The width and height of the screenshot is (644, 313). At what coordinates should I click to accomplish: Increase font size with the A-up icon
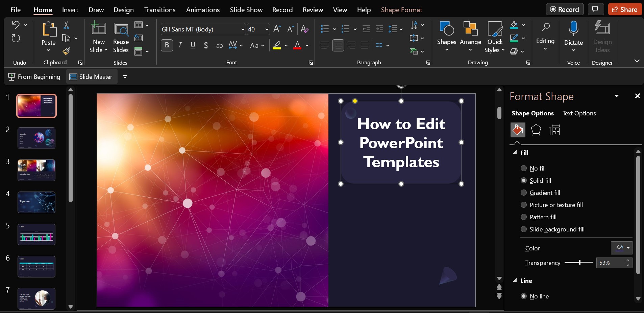tap(277, 29)
